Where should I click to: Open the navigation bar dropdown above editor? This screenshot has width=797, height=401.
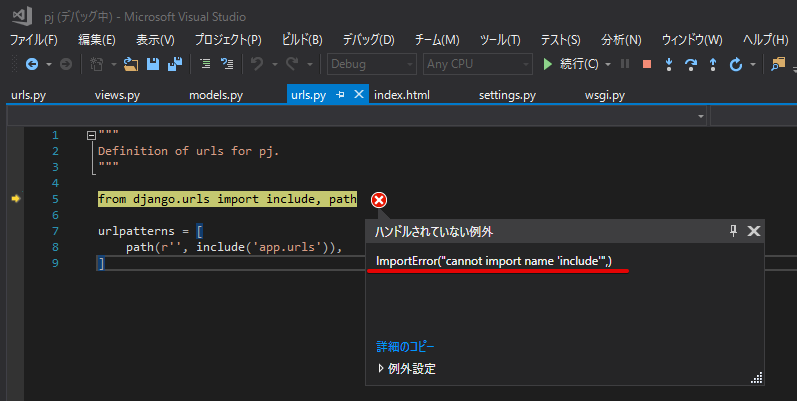pos(701,116)
